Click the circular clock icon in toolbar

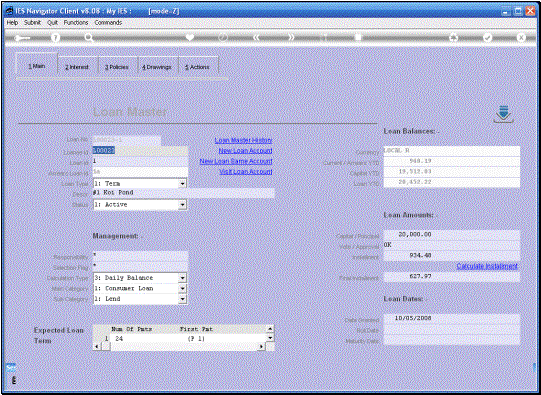pos(223,38)
